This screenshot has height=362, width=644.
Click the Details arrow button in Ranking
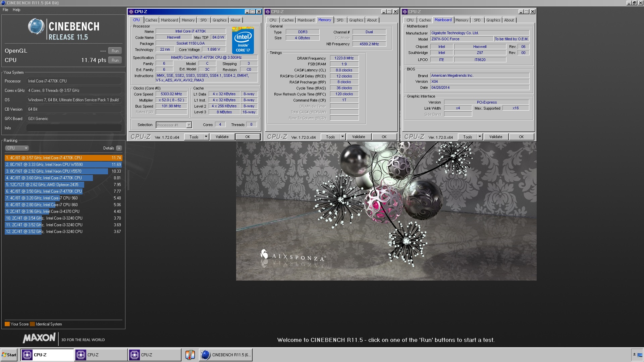coord(119,148)
